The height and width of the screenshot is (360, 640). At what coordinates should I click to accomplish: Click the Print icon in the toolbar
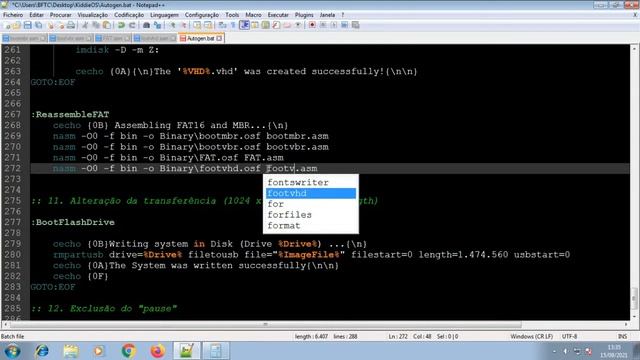(x=71, y=25)
